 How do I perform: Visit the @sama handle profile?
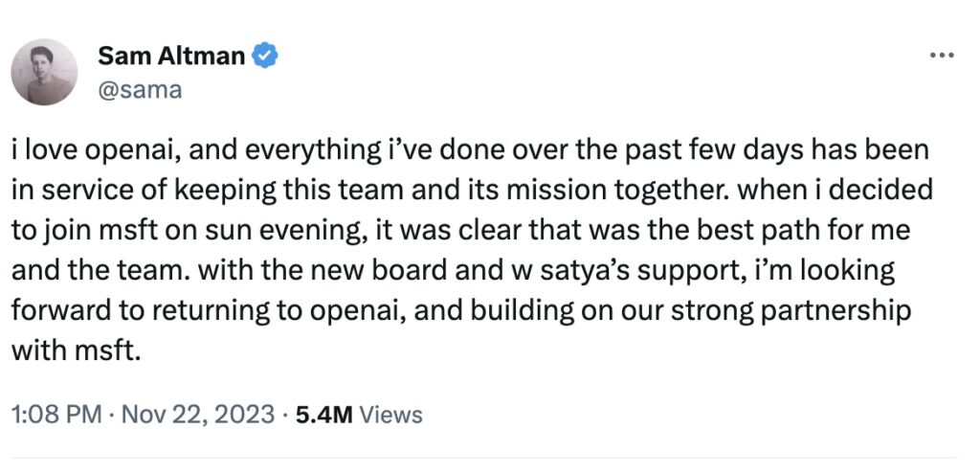[x=140, y=91]
